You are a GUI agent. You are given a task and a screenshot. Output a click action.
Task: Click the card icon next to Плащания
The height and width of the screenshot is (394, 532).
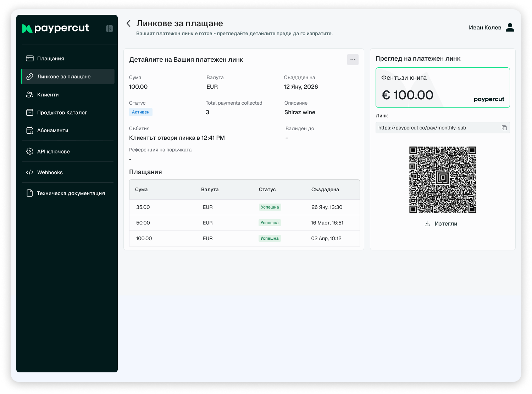click(x=30, y=59)
